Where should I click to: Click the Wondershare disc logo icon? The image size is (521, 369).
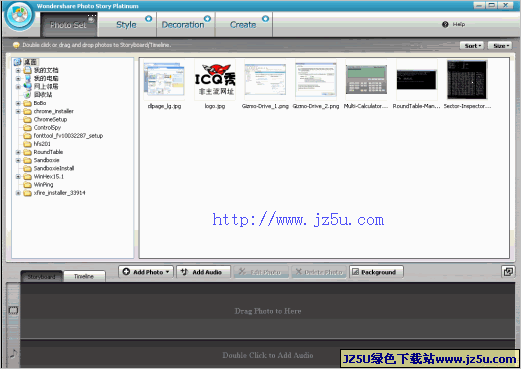click(19, 15)
